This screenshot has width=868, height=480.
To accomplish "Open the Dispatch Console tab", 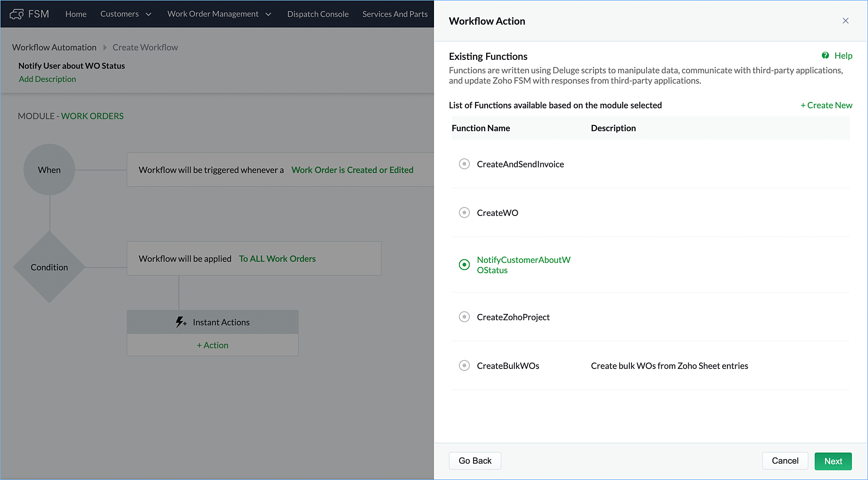I will (318, 14).
